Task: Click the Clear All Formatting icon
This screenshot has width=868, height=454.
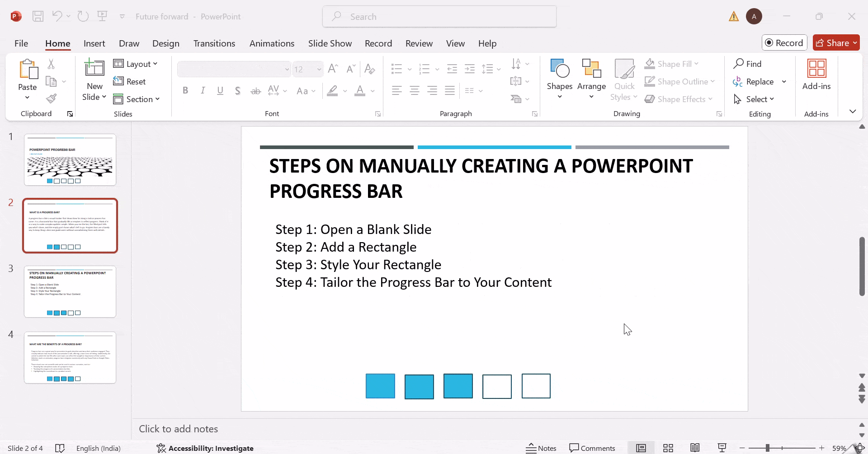Action: [x=370, y=69]
